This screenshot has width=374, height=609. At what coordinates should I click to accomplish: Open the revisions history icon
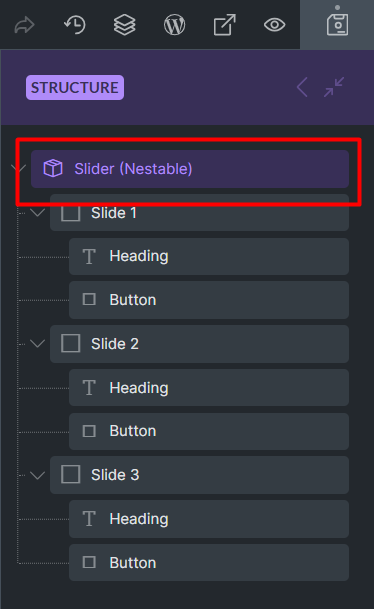[x=75, y=25]
